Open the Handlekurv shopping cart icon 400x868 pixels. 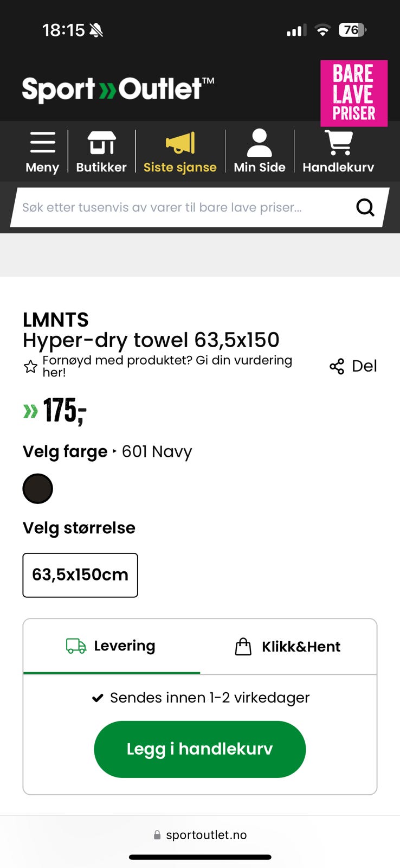pos(338,143)
